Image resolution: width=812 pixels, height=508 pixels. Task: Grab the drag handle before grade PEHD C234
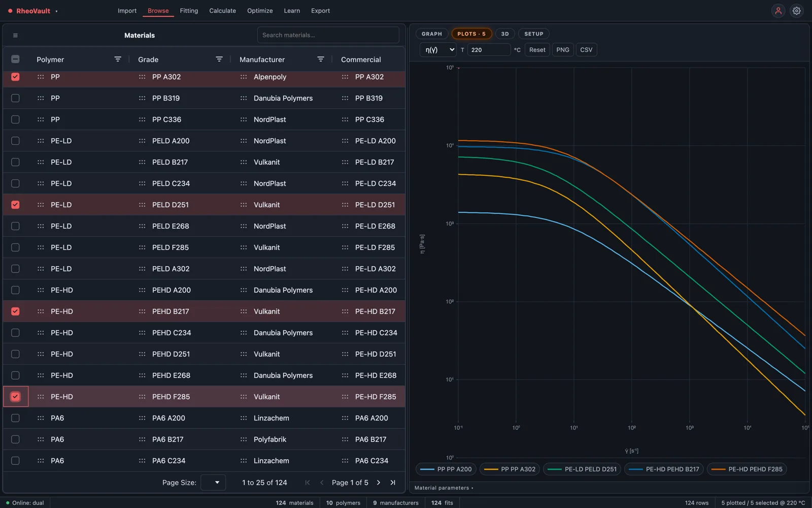(x=142, y=333)
